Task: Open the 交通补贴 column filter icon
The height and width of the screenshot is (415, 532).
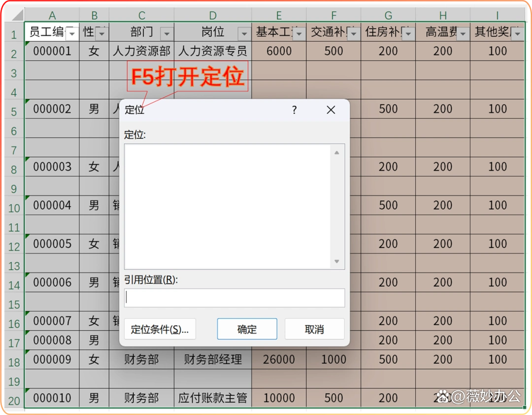Action: tap(353, 33)
